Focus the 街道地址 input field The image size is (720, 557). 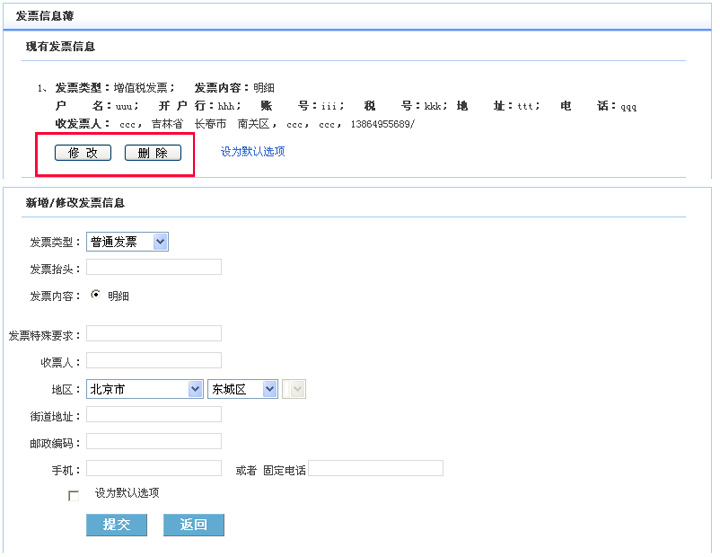[x=154, y=415]
